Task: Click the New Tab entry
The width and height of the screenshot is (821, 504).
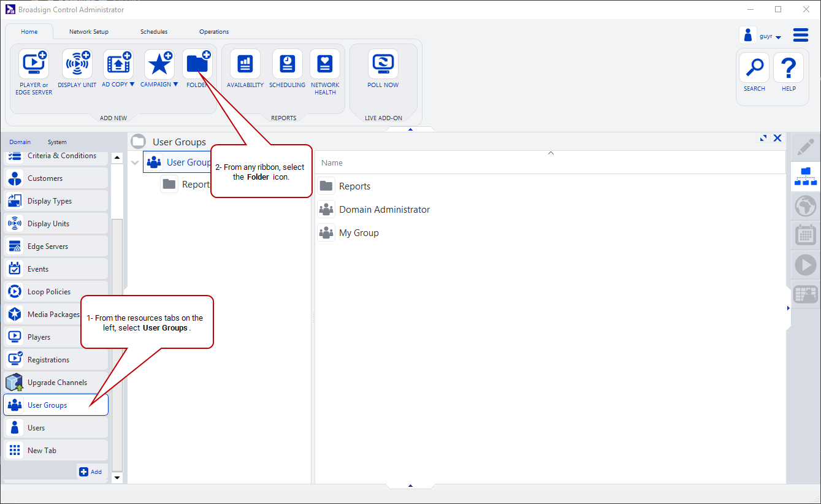Action: [x=56, y=451]
